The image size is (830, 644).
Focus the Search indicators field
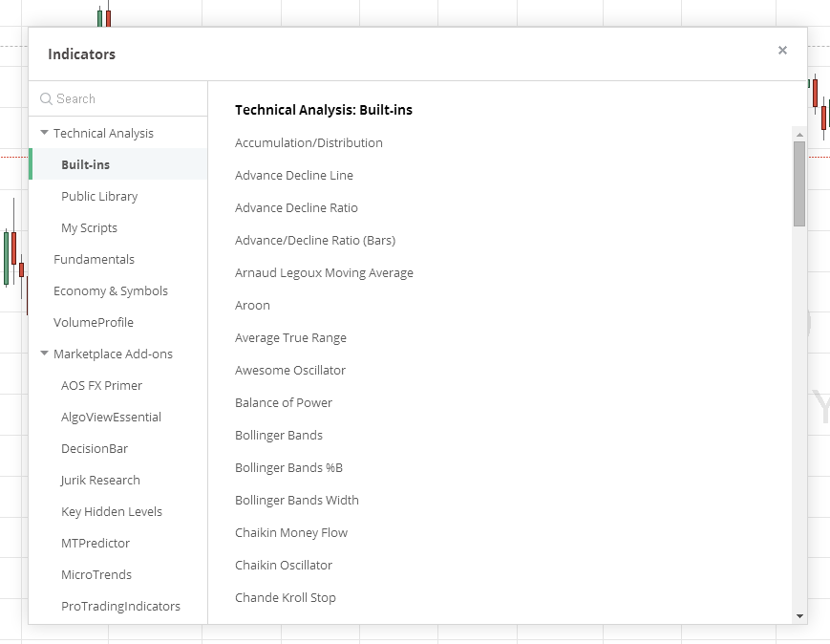pos(118,99)
